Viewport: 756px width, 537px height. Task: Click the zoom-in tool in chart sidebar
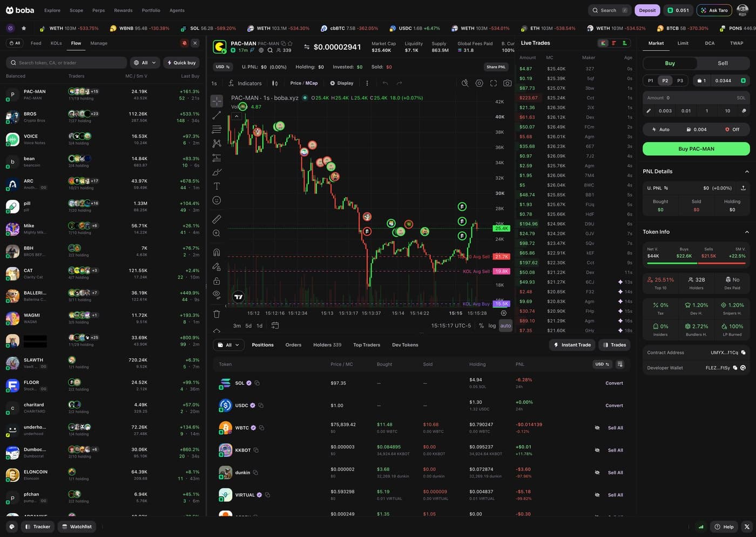(x=217, y=233)
